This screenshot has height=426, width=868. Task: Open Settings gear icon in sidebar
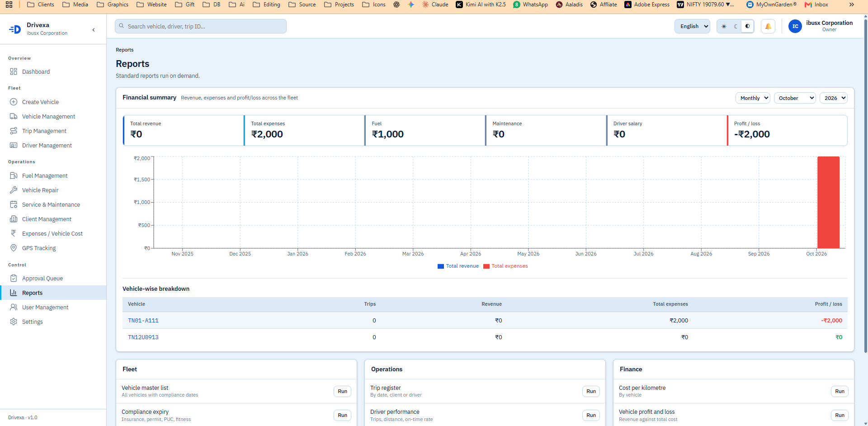tap(14, 322)
